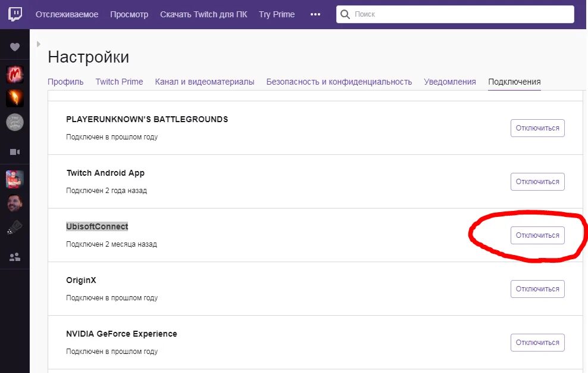Image resolution: width=588 pixels, height=373 pixels.
Task: Click the Twitch Android App title text
Action: pos(105,173)
